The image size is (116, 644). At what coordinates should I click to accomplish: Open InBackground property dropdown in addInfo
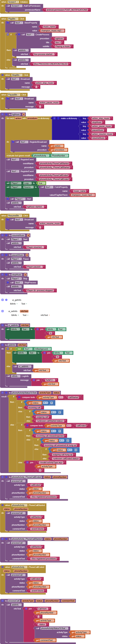pyautogui.click(x=49, y=349)
